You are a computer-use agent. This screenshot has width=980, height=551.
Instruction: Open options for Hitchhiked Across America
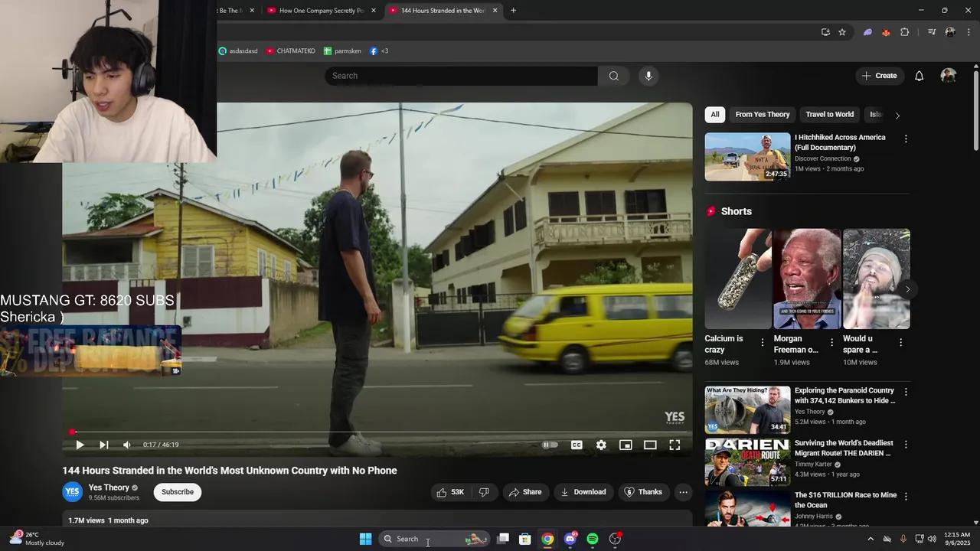906,139
